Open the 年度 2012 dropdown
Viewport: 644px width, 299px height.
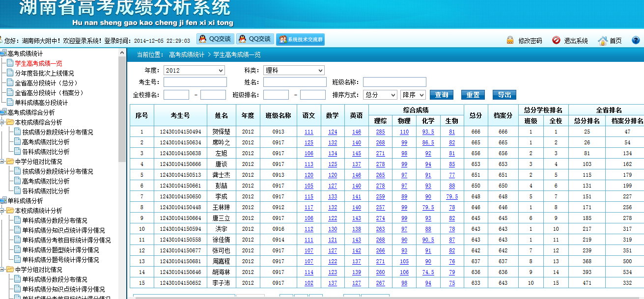pos(194,70)
